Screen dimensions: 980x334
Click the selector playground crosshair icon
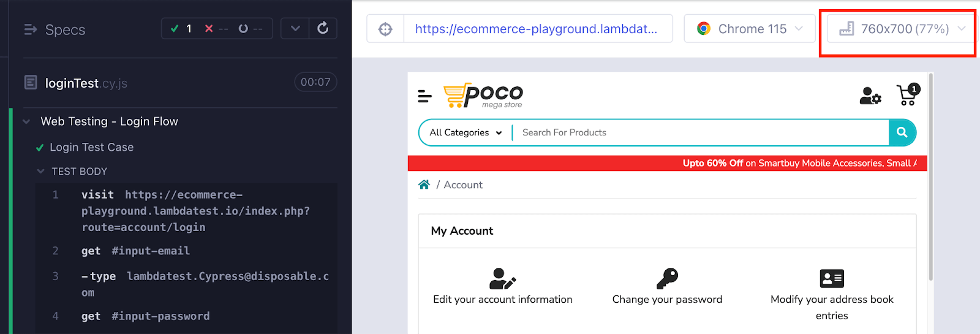[385, 29]
